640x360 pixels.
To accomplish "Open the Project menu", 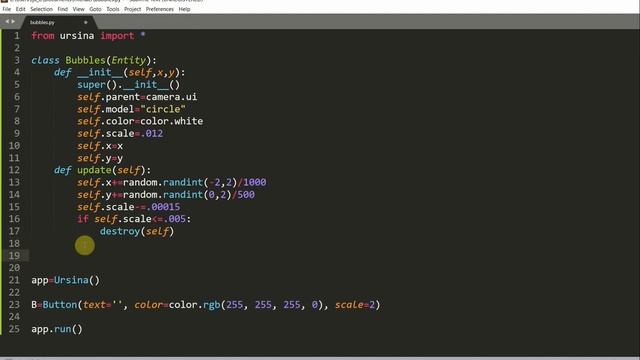I will 133,9.
